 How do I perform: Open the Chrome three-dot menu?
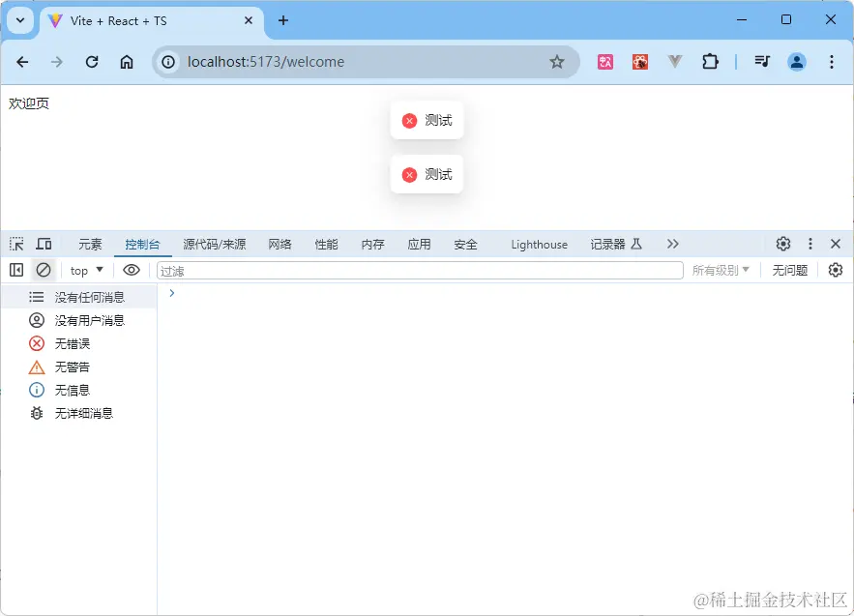pyautogui.click(x=831, y=62)
